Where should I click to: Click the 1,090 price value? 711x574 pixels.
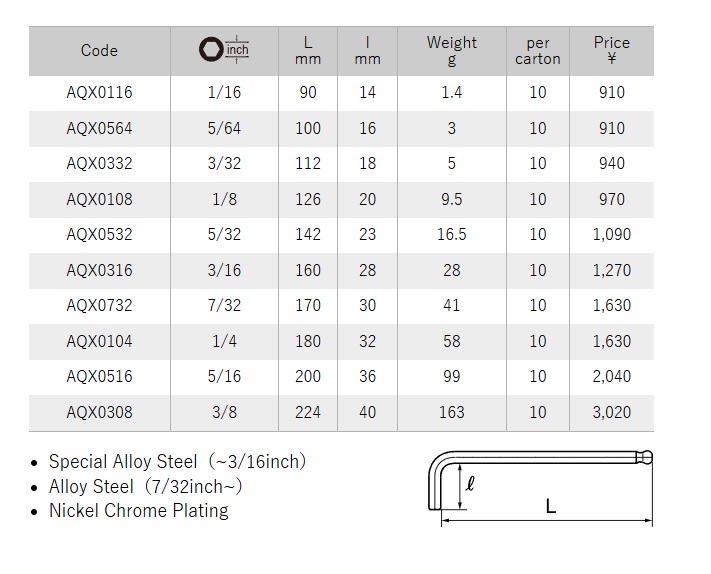point(610,235)
